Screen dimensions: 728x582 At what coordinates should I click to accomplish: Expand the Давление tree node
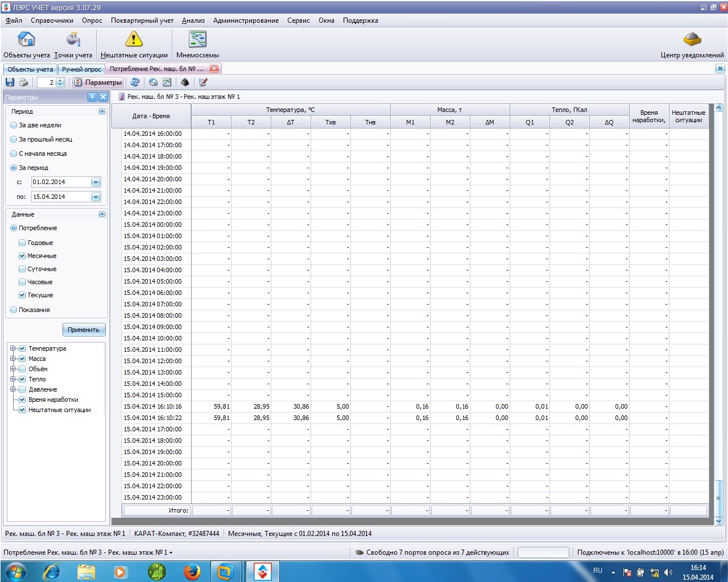tap(13, 389)
